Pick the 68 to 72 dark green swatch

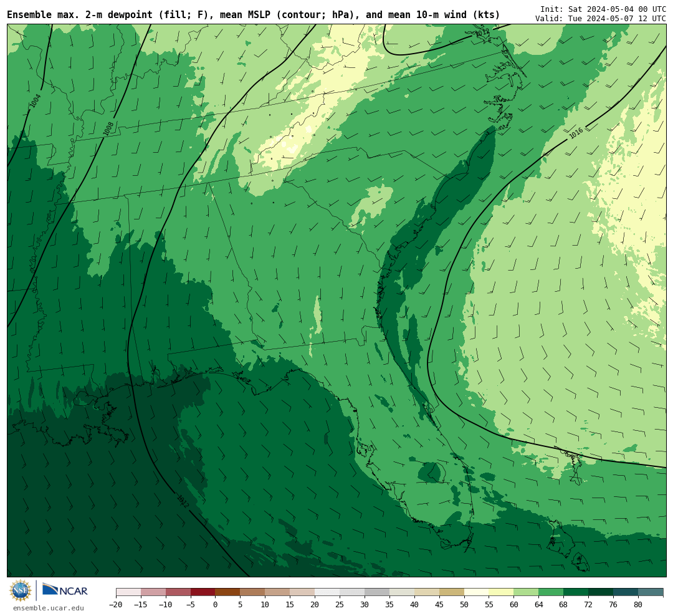[x=576, y=592]
